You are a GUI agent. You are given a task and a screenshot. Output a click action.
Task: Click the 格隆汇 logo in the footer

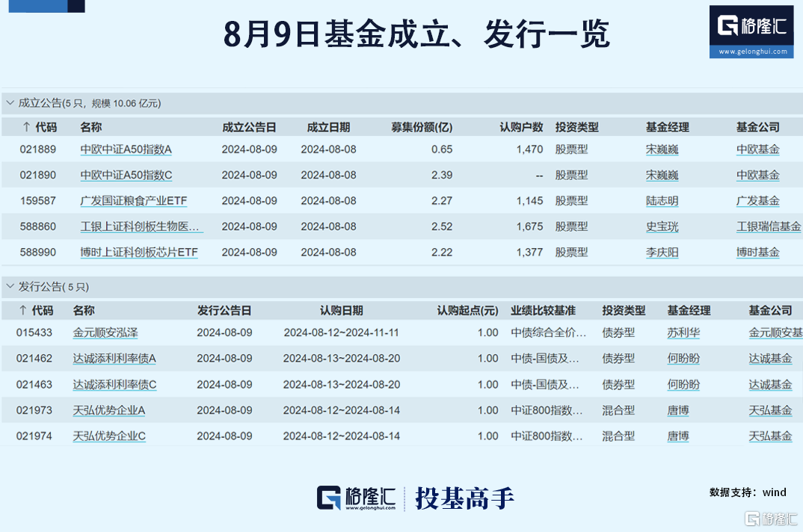click(x=357, y=498)
